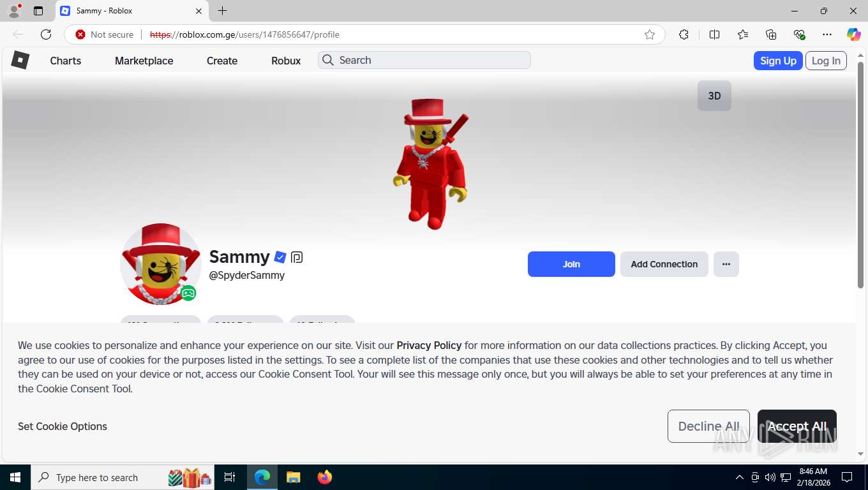
Task: Click Sammy's circular avatar thumbnail
Action: (x=161, y=264)
